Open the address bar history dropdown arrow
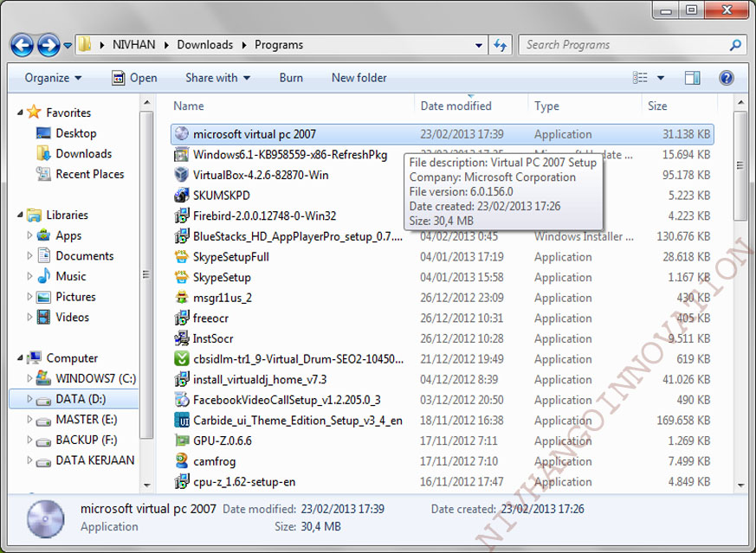756x553 pixels. 478,45
